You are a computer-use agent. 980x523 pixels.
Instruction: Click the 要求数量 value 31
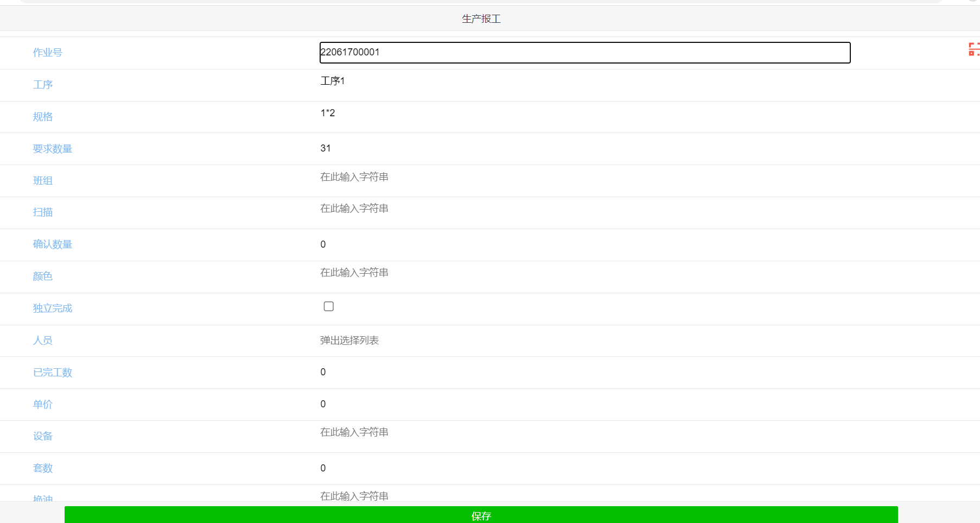(x=326, y=148)
